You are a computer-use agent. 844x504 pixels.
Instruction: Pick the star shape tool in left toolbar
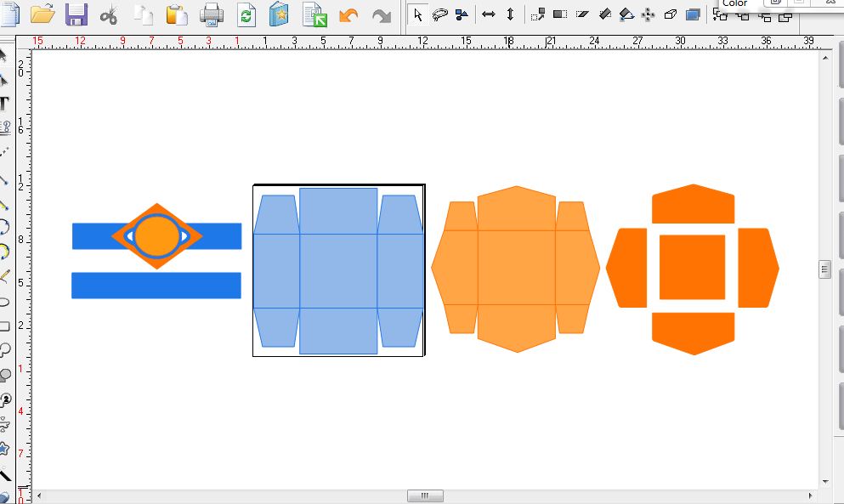click(x=4, y=448)
